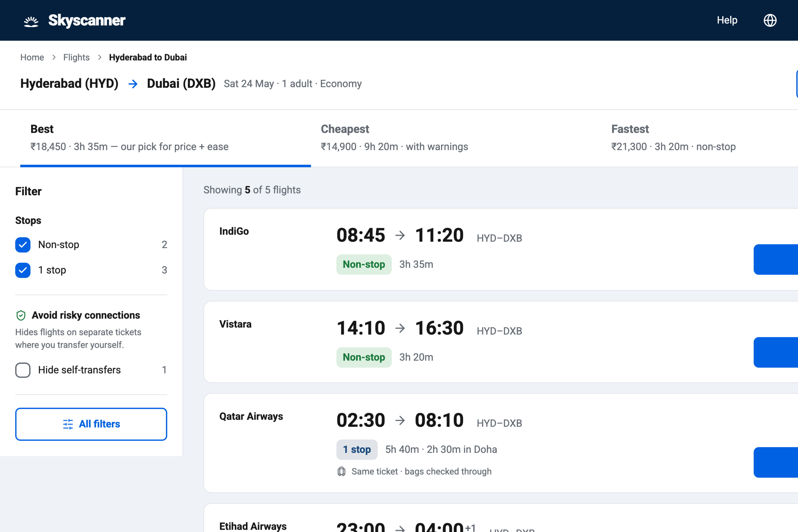Screen dimensions: 798x532
Task: Click the Stops filter heading
Action: pyautogui.click(x=28, y=221)
